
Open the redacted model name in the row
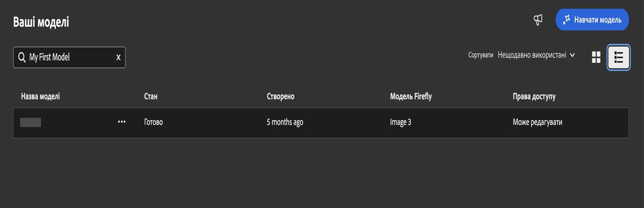coord(31,122)
